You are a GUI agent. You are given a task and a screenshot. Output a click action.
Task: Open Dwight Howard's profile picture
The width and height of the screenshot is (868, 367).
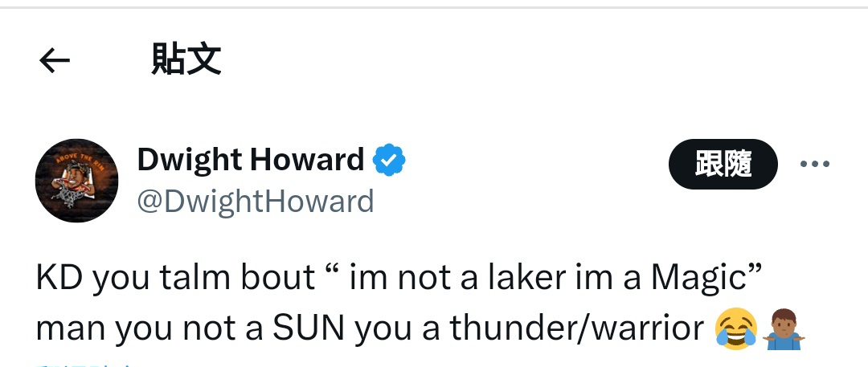tap(77, 181)
